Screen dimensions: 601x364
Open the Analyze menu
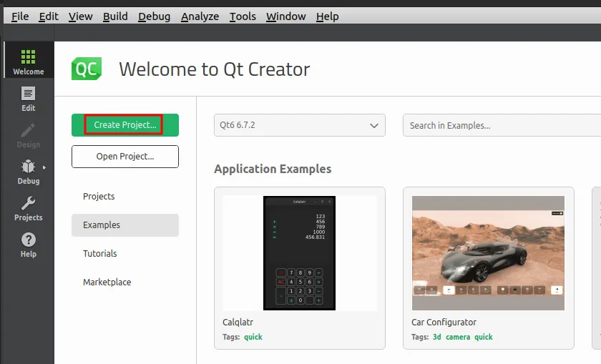(x=200, y=16)
